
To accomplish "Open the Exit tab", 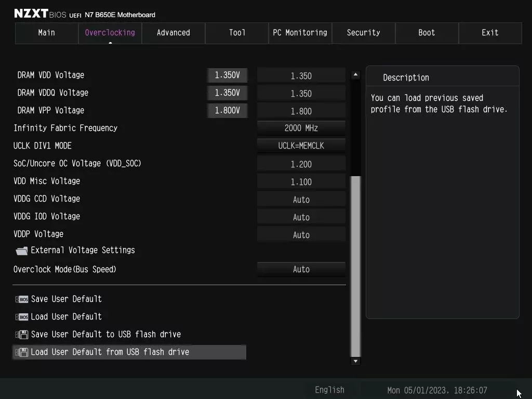I will 490,33.
